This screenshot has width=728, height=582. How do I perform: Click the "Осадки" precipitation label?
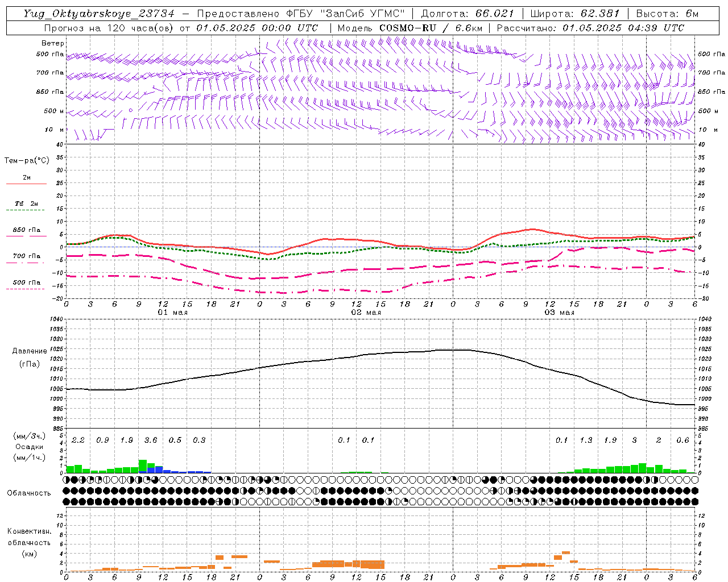pos(30,447)
